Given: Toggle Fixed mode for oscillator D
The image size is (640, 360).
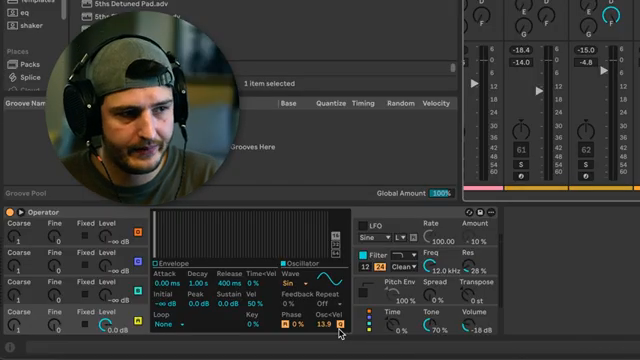Looking at the screenshot, I should point(85,236).
